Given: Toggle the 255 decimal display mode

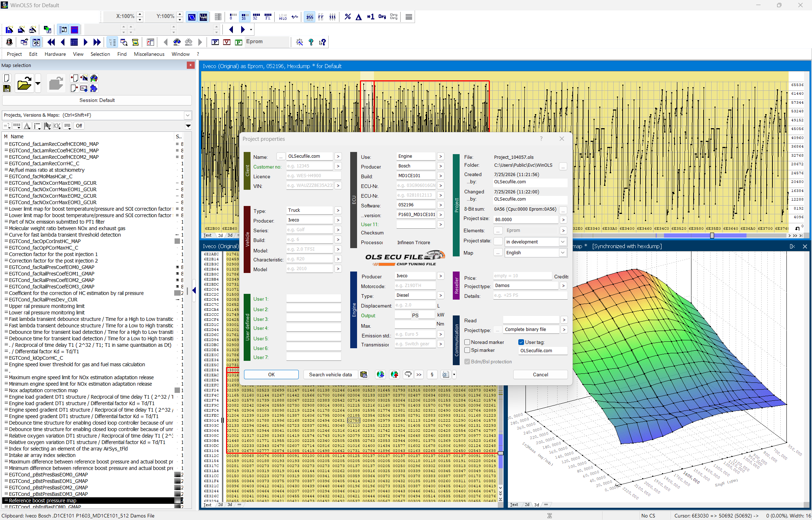Looking at the screenshot, I should click(x=310, y=17).
